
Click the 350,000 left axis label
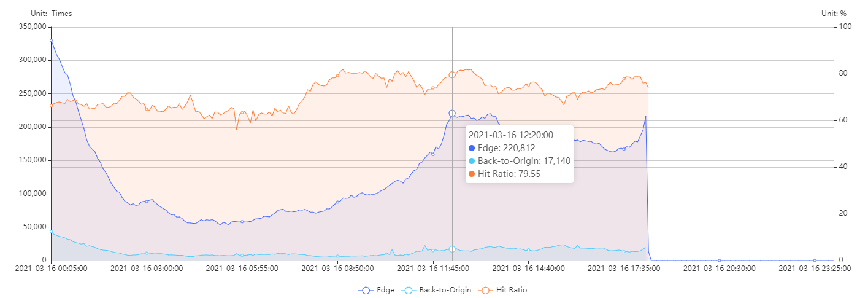pyautogui.click(x=32, y=27)
